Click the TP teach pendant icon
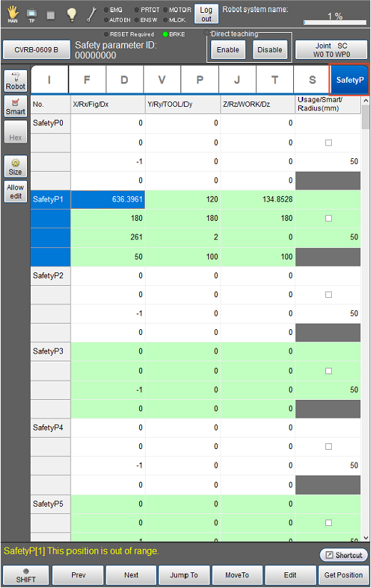 pyautogui.click(x=32, y=15)
